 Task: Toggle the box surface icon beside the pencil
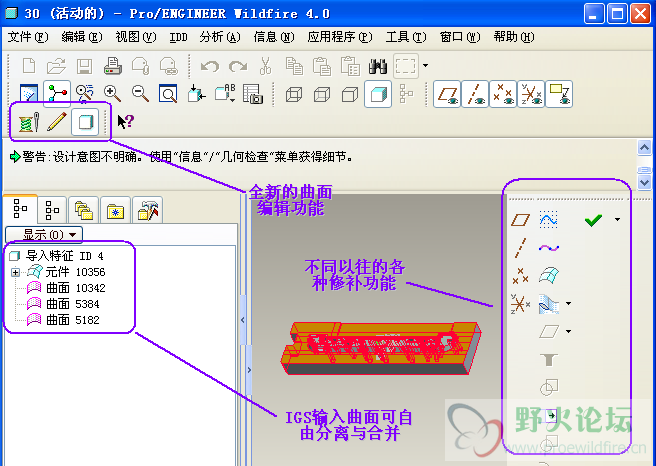pos(85,122)
